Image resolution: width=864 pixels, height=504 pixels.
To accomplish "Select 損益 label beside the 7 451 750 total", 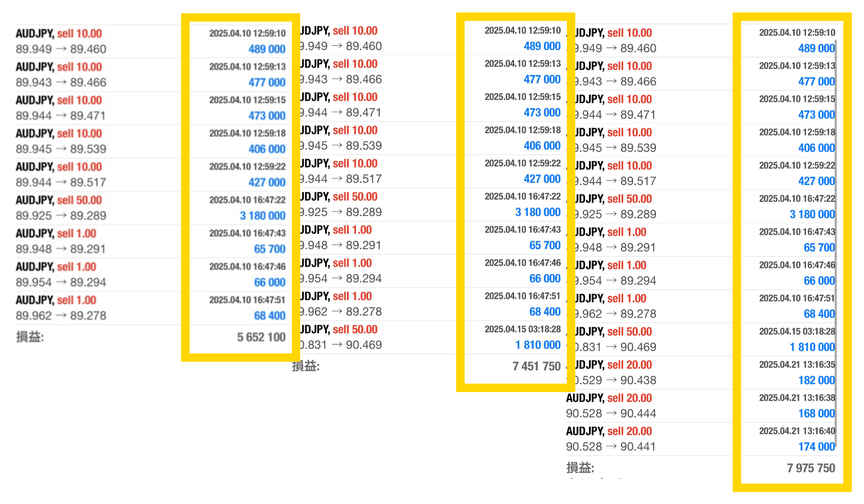I will [x=305, y=367].
